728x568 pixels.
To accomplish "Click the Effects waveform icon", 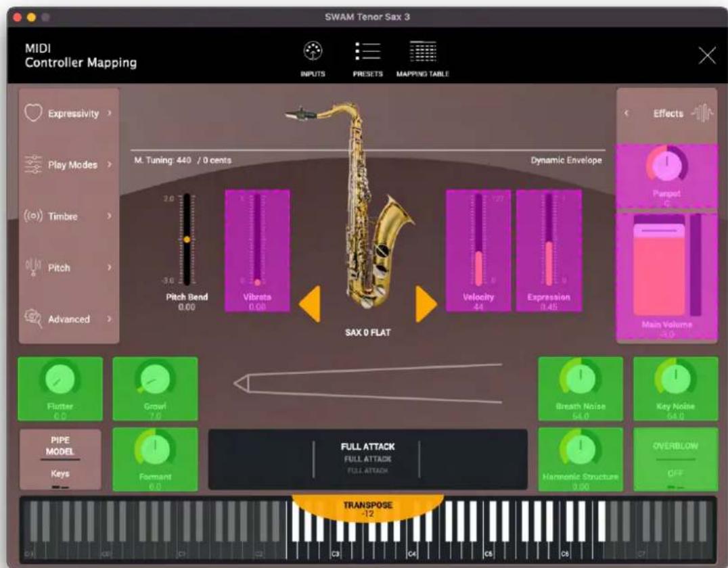I will pyautogui.click(x=702, y=113).
